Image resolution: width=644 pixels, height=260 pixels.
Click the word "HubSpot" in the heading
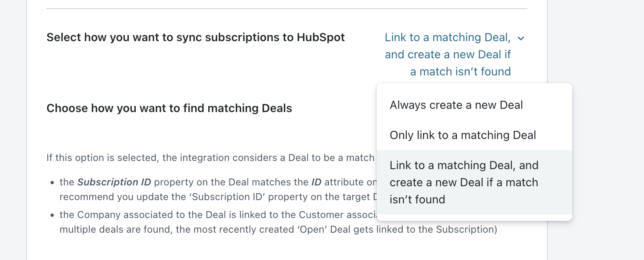tap(320, 37)
